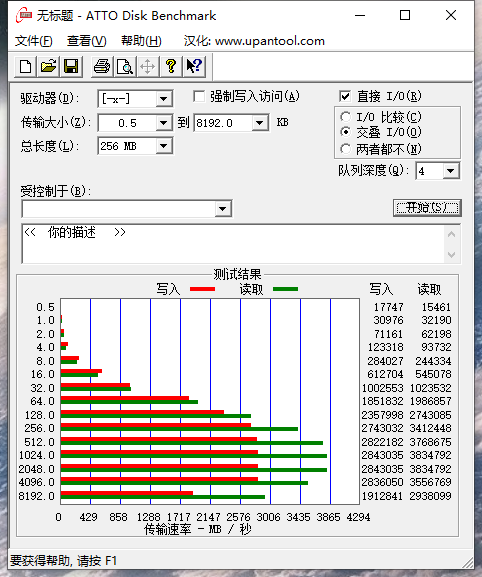The height and width of the screenshot is (577, 482).
Task: Select the 两者都不(N) radio option
Action: [x=345, y=149]
